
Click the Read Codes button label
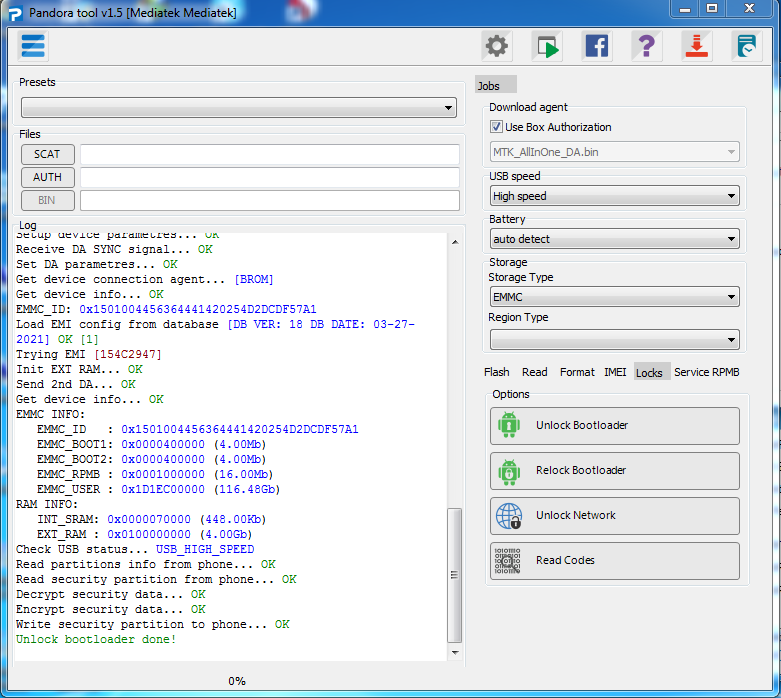pos(565,560)
